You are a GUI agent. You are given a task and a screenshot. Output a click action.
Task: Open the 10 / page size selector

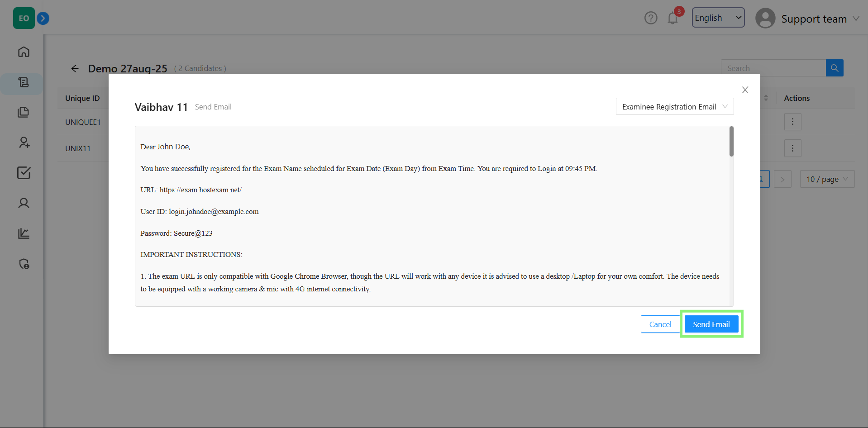point(827,179)
